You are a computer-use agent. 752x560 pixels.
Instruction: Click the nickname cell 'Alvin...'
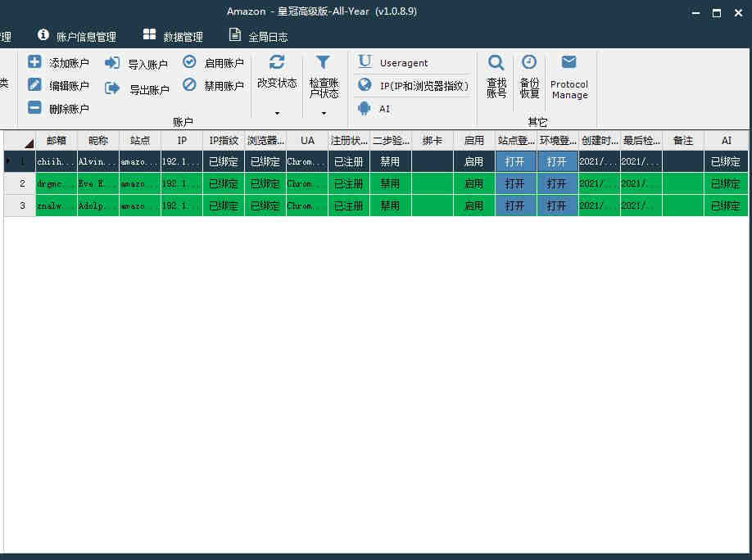(x=98, y=162)
